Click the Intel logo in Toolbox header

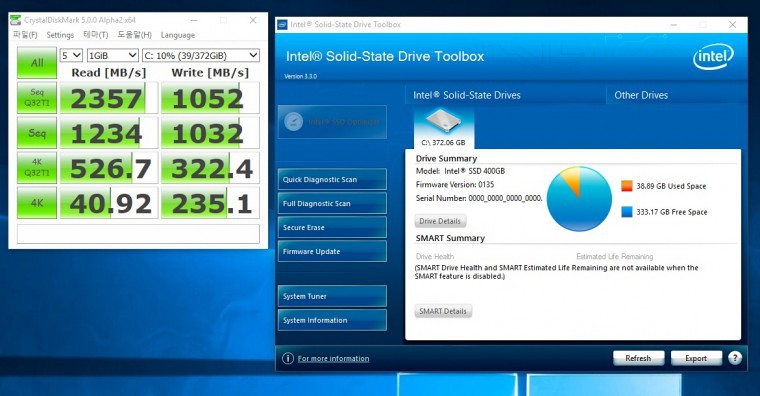coord(713,57)
